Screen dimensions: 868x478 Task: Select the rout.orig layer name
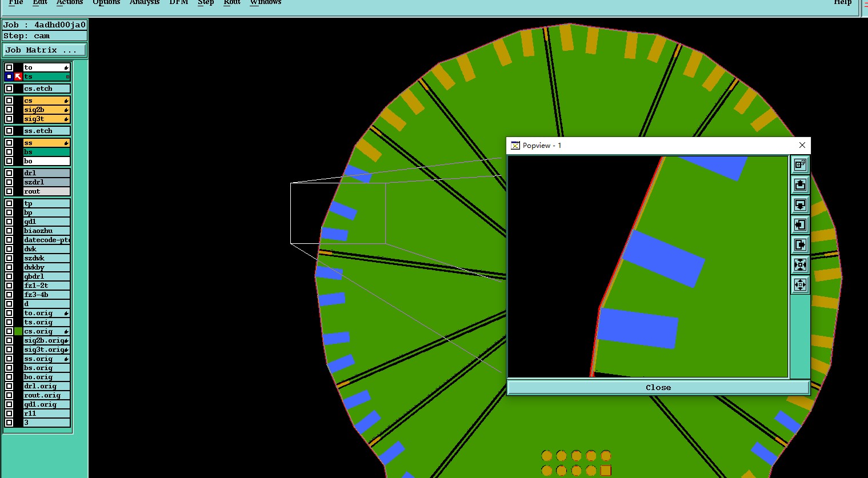[46, 395]
